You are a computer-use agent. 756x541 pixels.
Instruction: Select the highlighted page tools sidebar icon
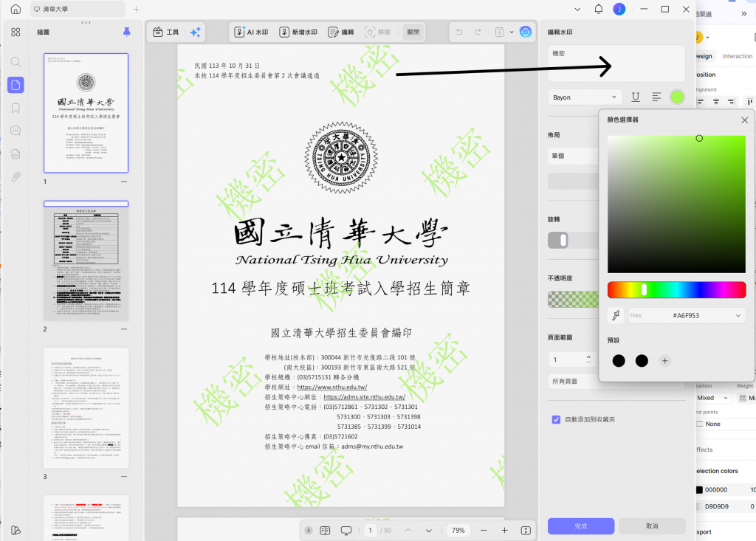point(16,85)
